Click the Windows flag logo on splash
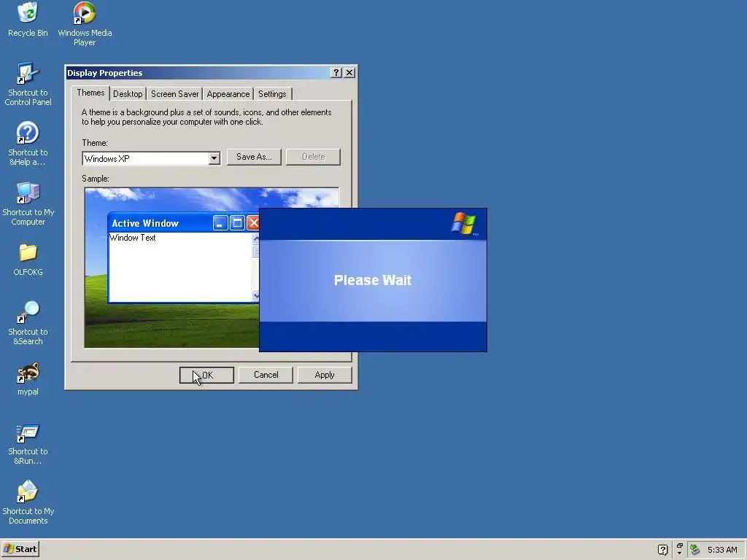 463,223
